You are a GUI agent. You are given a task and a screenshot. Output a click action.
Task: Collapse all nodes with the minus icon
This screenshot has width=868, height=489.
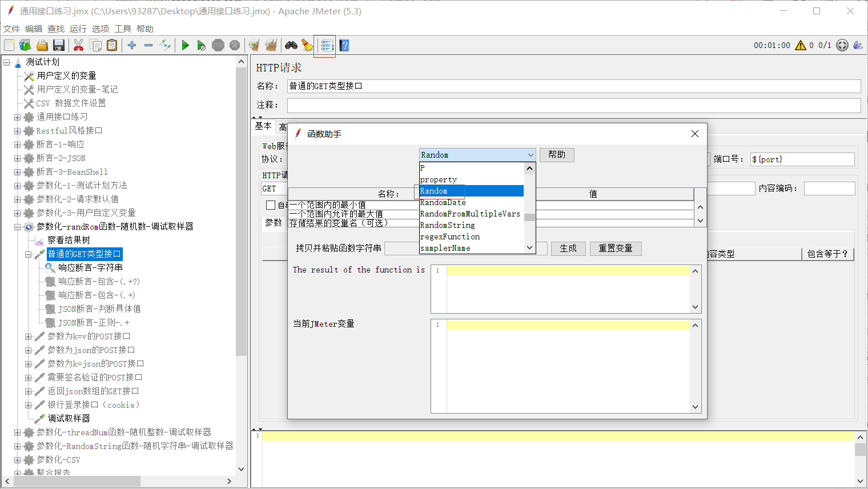pos(148,45)
